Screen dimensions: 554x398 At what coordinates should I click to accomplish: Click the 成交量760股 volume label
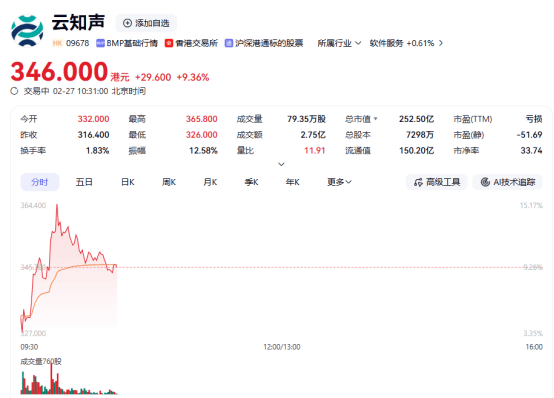pyautogui.click(x=41, y=361)
